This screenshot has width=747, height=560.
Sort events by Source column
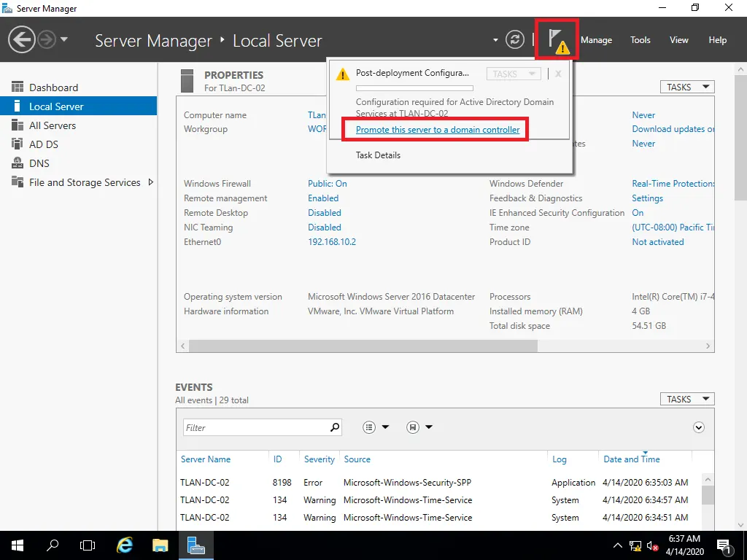[357, 459]
